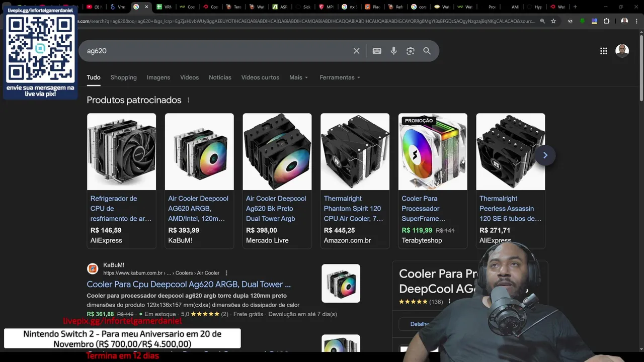This screenshot has width=644, height=362.
Task: Click the R$ 119,99 promotional price
Action: pyautogui.click(x=417, y=230)
